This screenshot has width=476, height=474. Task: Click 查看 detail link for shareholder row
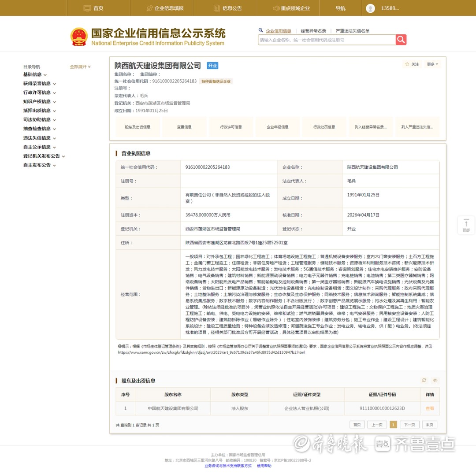pyautogui.click(x=430, y=408)
